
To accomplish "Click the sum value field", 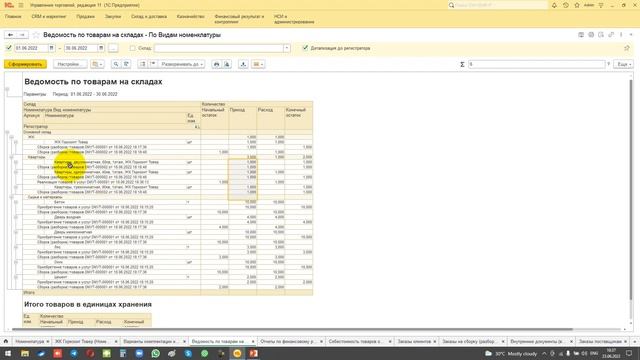I will [x=536, y=64].
